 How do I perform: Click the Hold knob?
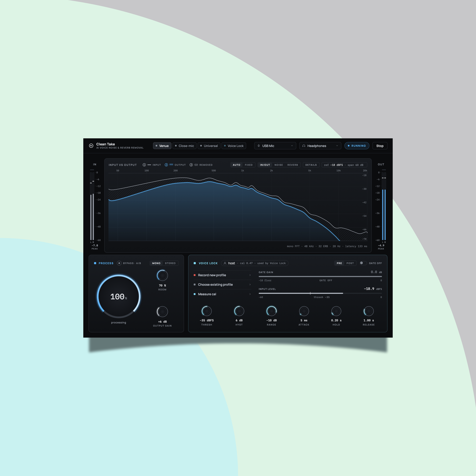(x=336, y=311)
